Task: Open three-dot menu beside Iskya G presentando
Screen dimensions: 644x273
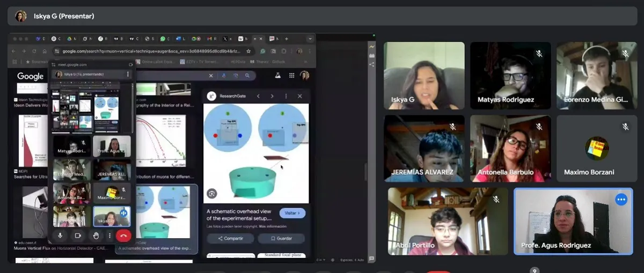Action: click(x=128, y=74)
